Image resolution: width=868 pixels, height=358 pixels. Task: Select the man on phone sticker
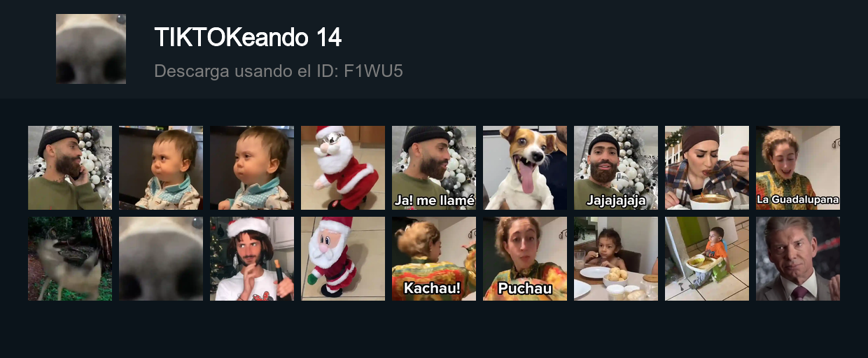pos(70,168)
